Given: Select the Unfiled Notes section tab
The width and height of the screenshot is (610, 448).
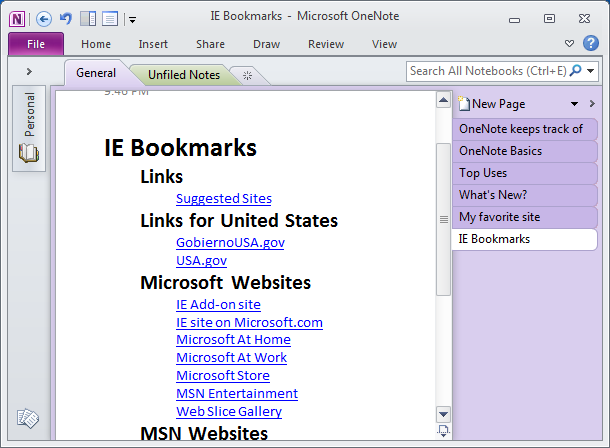Looking at the screenshot, I should pyautogui.click(x=184, y=75).
